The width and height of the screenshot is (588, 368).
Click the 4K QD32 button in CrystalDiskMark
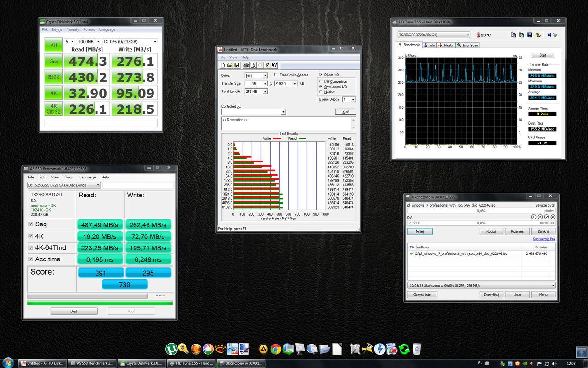[53, 109]
